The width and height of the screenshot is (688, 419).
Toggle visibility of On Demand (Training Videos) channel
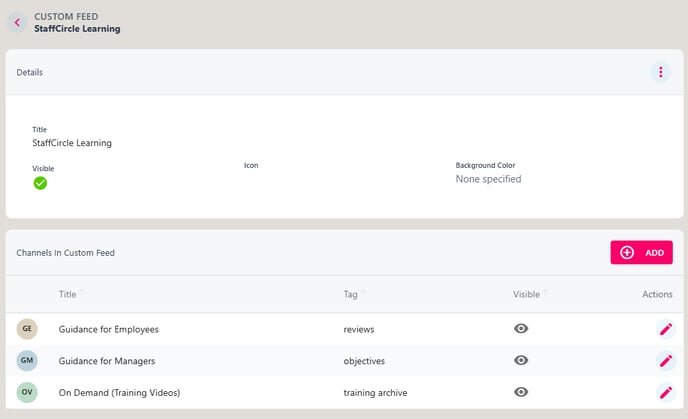coord(521,391)
